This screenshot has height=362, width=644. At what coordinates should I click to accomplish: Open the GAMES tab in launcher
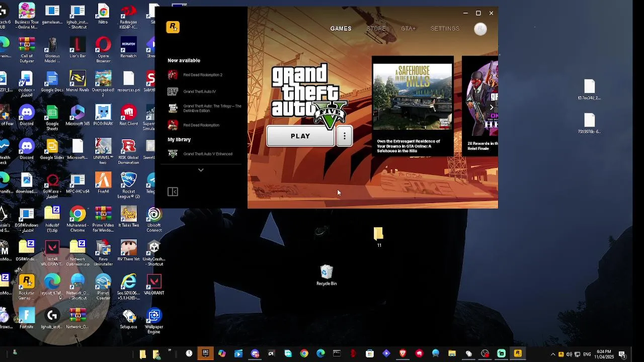[341, 29]
